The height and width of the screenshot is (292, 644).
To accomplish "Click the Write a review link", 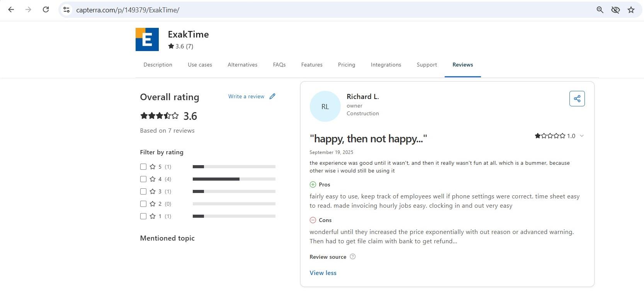I will point(246,96).
